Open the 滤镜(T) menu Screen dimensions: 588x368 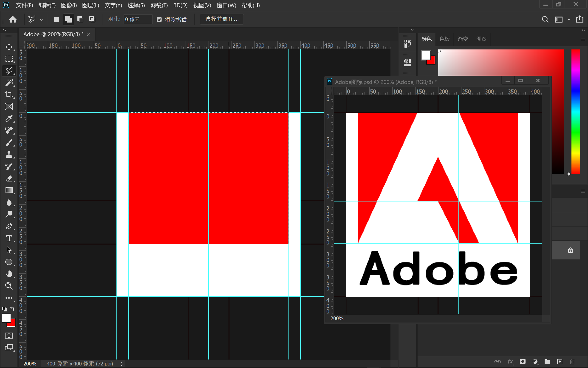click(159, 5)
